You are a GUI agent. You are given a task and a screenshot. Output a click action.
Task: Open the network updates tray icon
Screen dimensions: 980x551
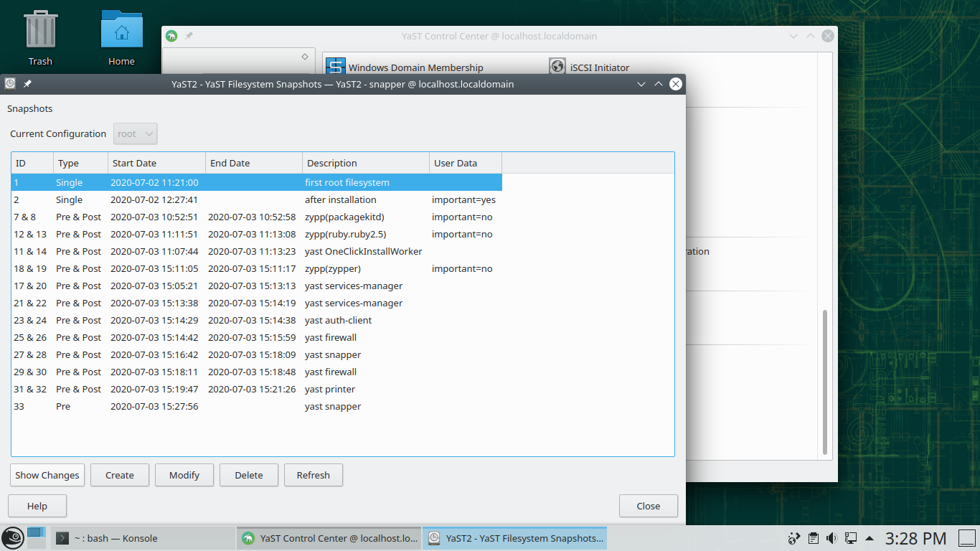pyautogui.click(x=794, y=538)
